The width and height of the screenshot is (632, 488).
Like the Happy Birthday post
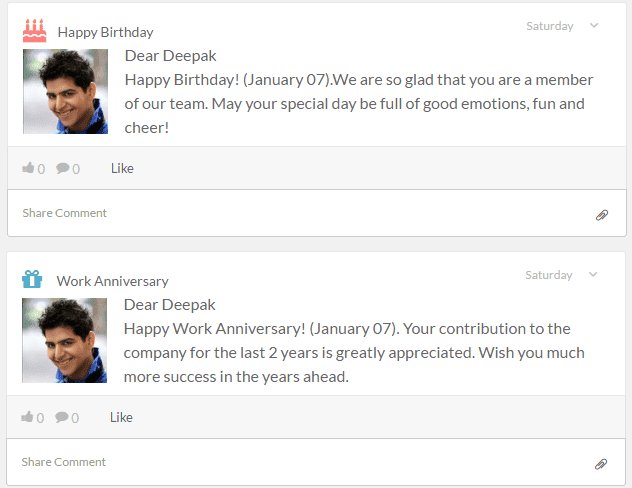coord(122,168)
